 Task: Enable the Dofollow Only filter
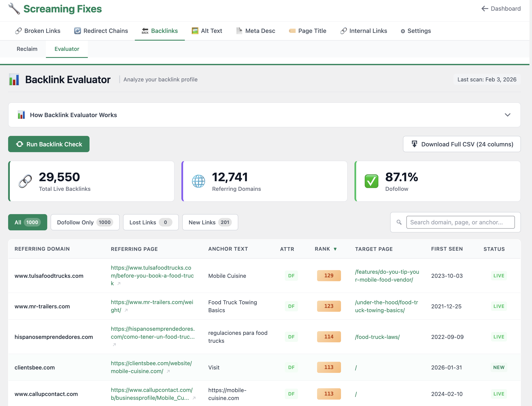85,222
